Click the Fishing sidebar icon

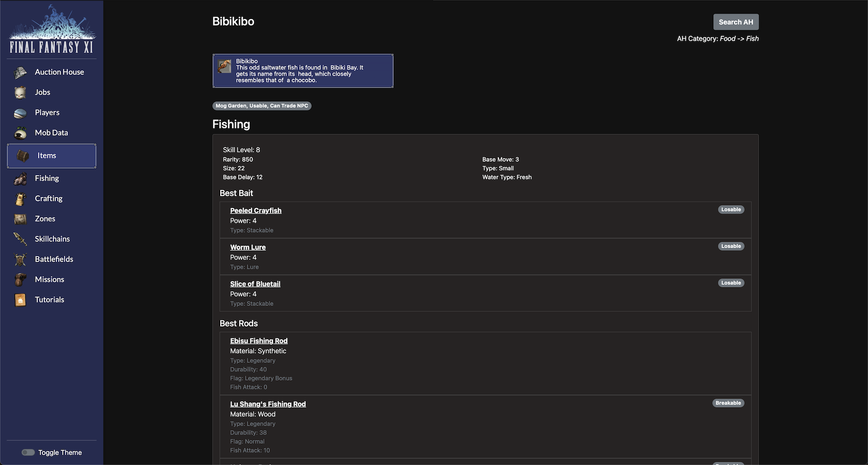20,179
